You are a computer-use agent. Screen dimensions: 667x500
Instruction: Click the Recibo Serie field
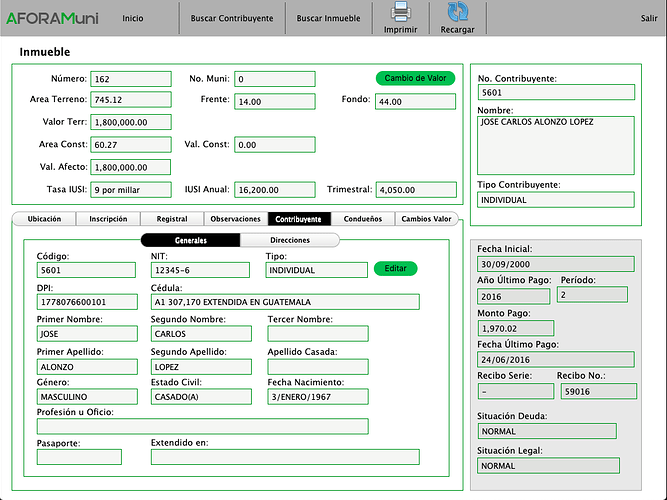coord(516,391)
